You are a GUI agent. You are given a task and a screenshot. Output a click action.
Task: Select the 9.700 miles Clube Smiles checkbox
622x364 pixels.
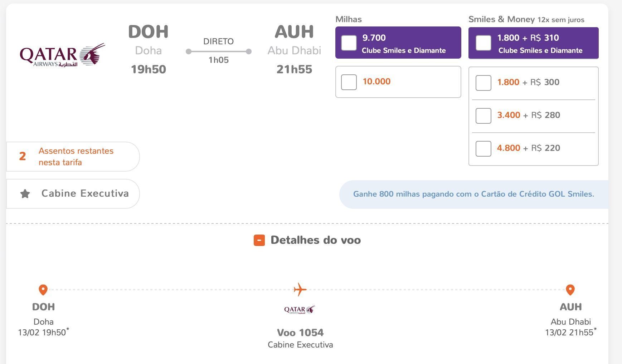[349, 43]
